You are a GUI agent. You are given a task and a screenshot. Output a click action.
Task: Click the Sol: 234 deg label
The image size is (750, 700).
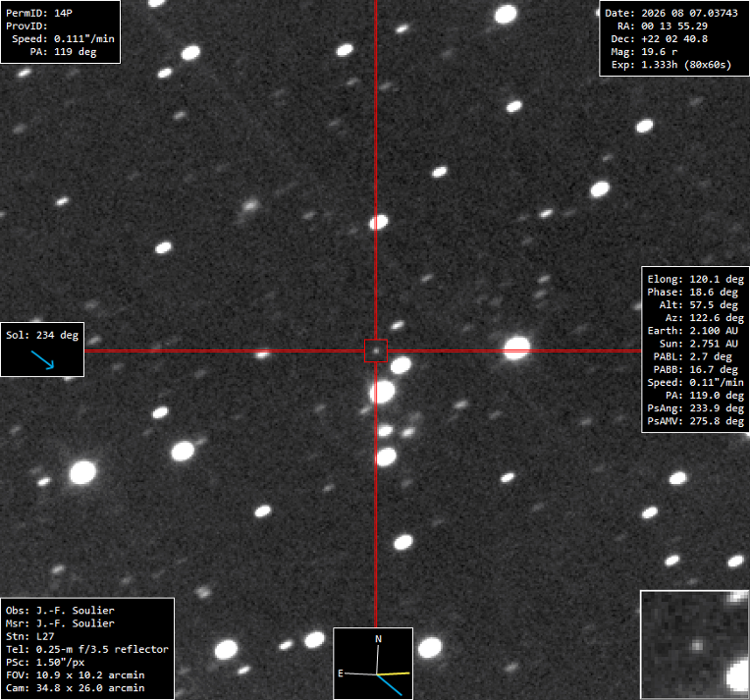[42, 335]
